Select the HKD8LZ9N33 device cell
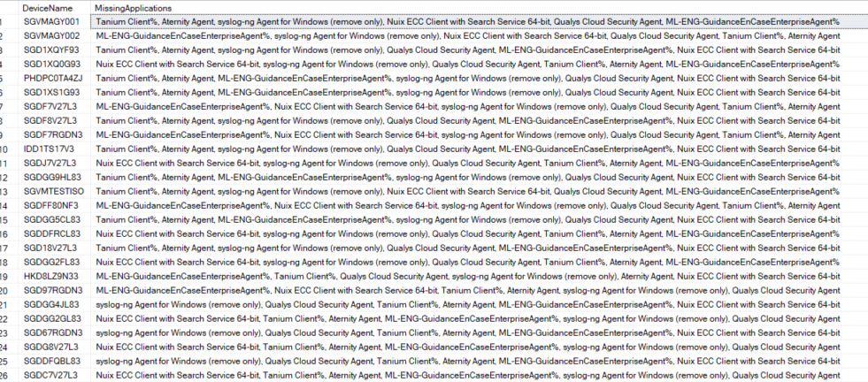 click(x=51, y=276)
